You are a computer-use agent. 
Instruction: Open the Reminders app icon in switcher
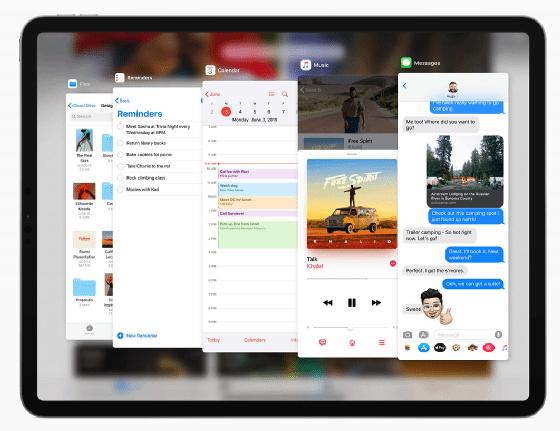119,77
